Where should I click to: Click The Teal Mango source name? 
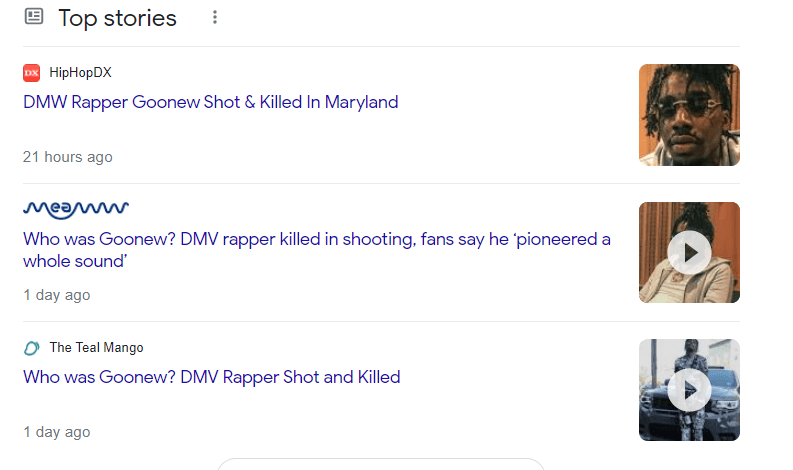(96, 348)
